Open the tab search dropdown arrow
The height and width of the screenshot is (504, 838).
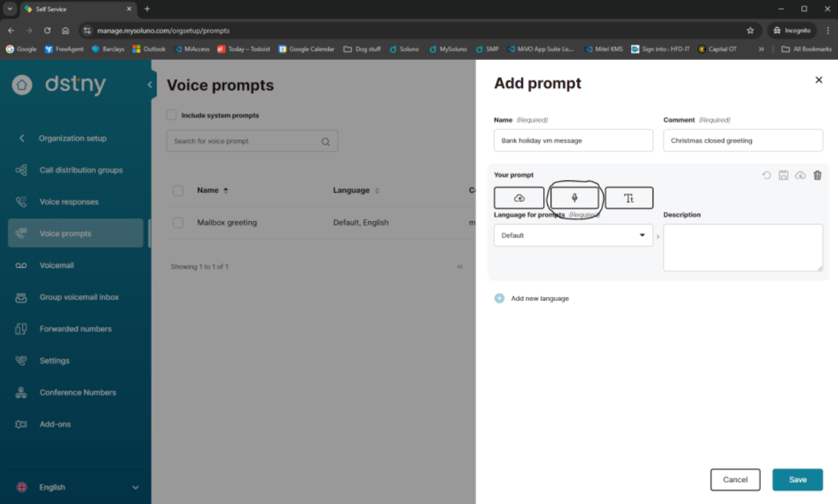point(10,9)
